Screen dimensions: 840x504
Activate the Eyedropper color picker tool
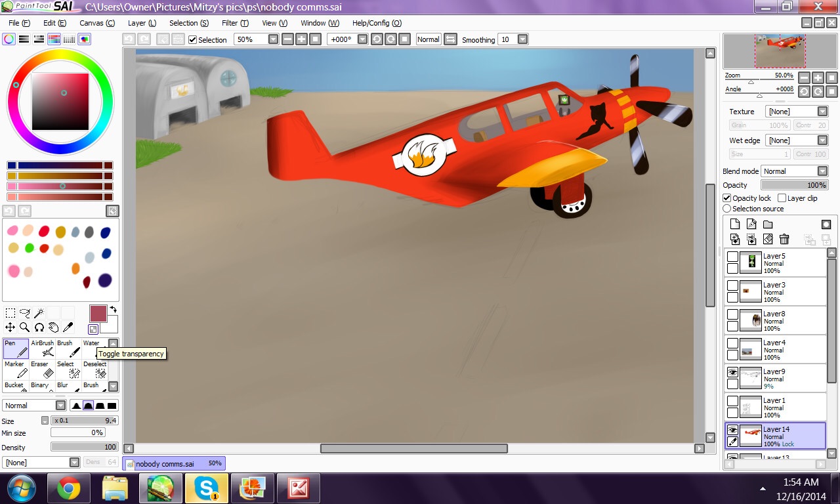tap(68, 327)
